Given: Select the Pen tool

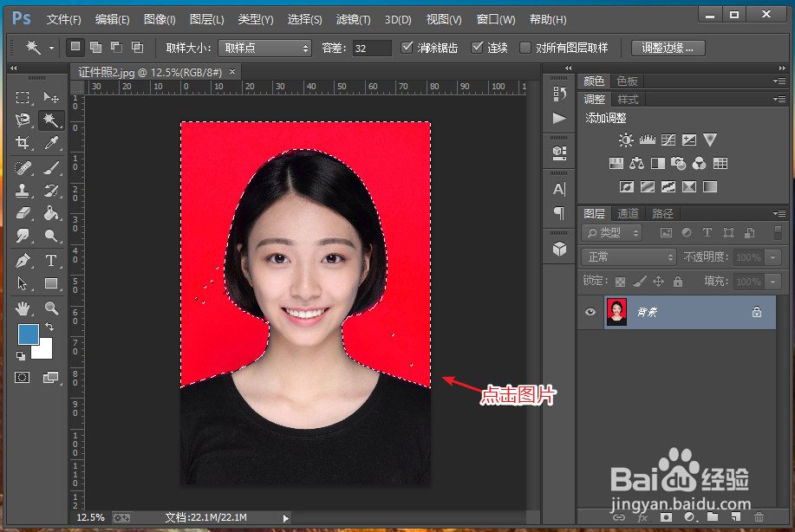Looking at the screenshot, I should (x=23, y=261).
